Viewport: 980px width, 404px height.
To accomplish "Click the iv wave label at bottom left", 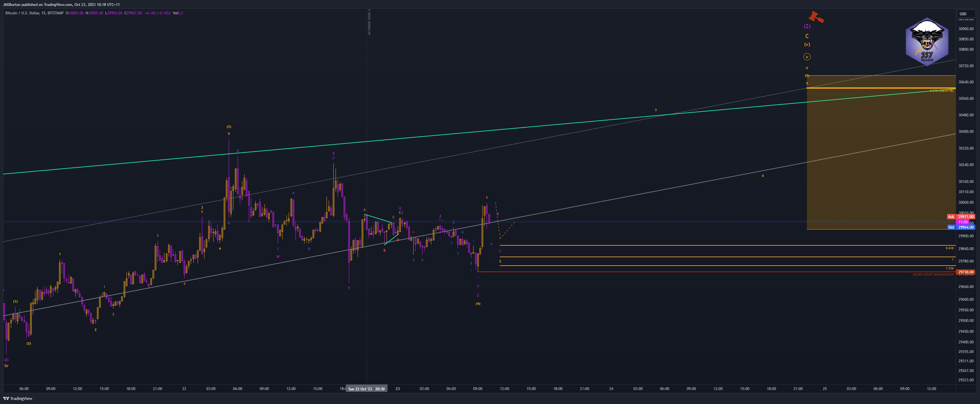I will point(6,365).
